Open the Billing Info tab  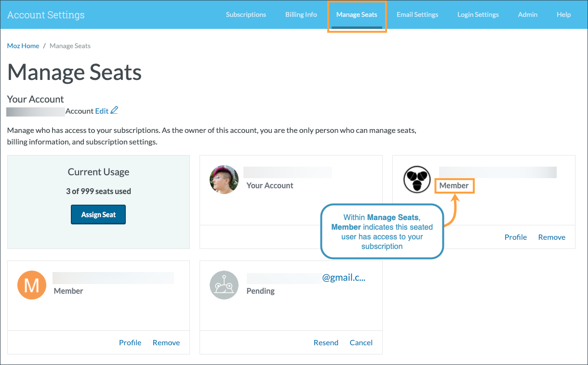coord(301,14)
